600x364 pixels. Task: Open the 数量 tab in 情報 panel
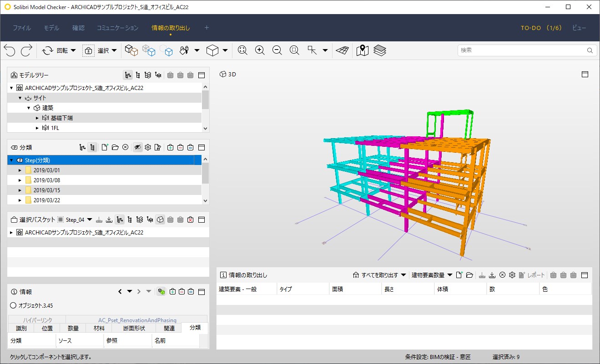tap(73, 328)
